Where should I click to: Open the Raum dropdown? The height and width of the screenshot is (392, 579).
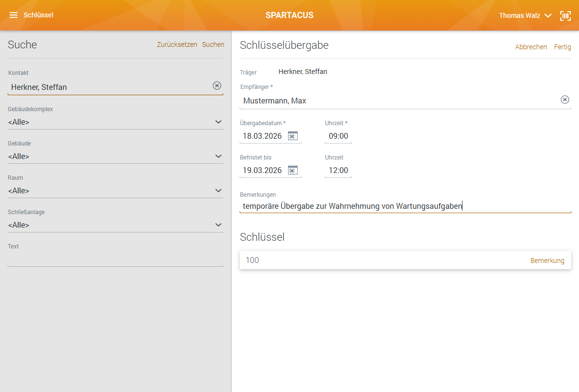218,190
